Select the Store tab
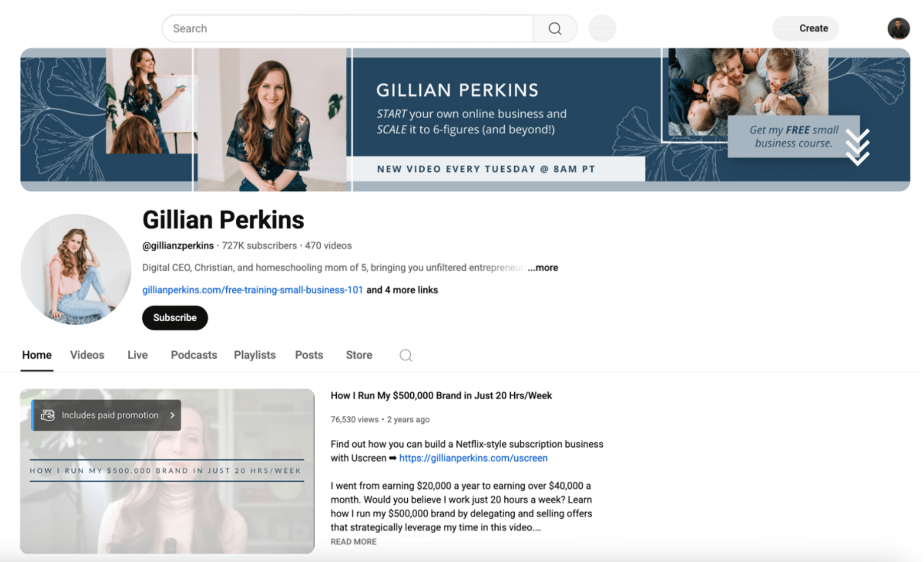The image size is (924, 562). (359, 355)
